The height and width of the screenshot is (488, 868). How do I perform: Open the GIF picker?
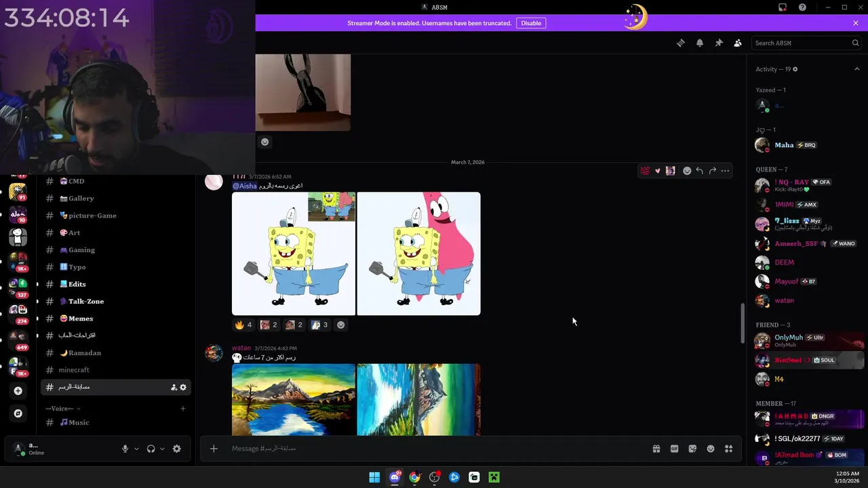674,449
